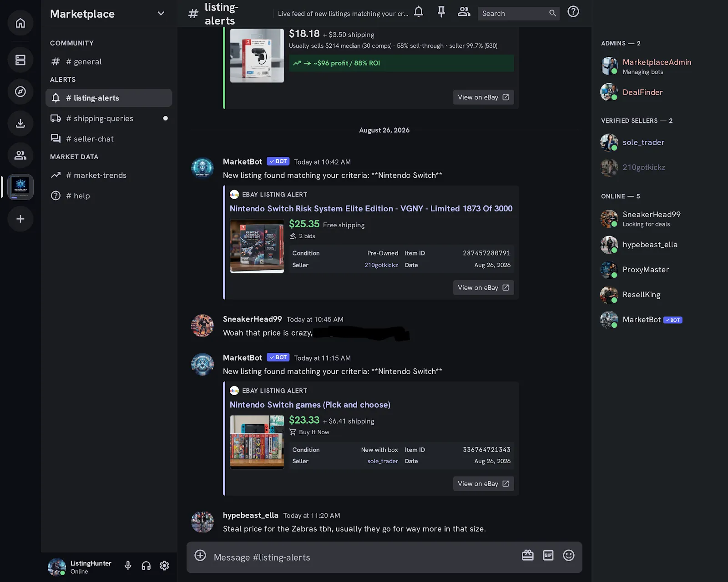Select the Marketplace server thumbnail
728x582 pixels.
coord(20,187)
